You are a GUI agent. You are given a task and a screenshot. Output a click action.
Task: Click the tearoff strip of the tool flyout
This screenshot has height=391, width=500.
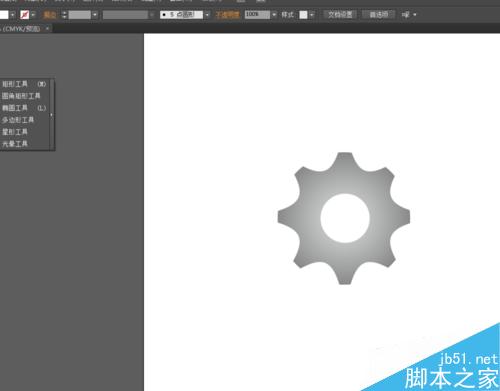pyautogui.click(x=52, y=115)
